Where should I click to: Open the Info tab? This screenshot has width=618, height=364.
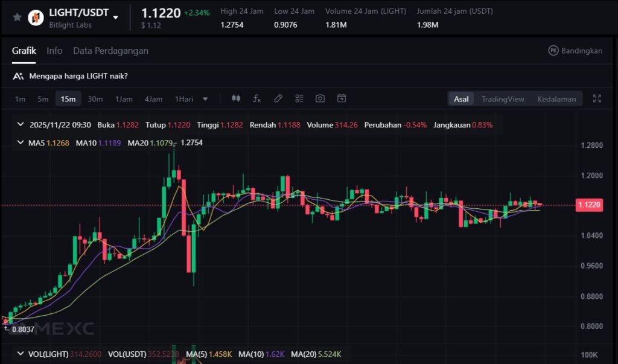tap(54, 51)
